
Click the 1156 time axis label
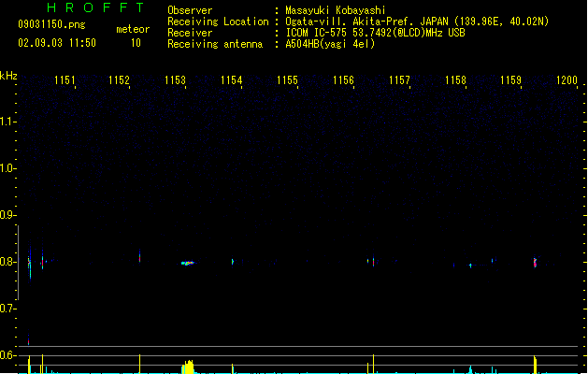click(343, 80)
